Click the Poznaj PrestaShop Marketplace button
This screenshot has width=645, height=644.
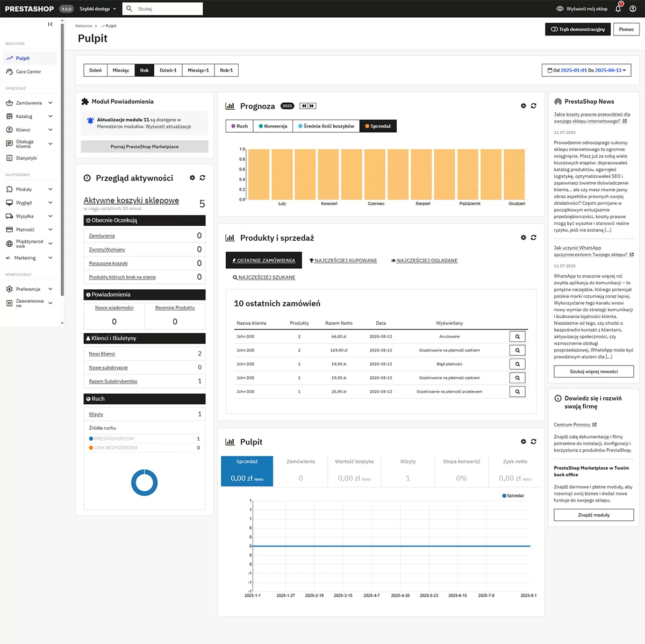pos(145,147)
